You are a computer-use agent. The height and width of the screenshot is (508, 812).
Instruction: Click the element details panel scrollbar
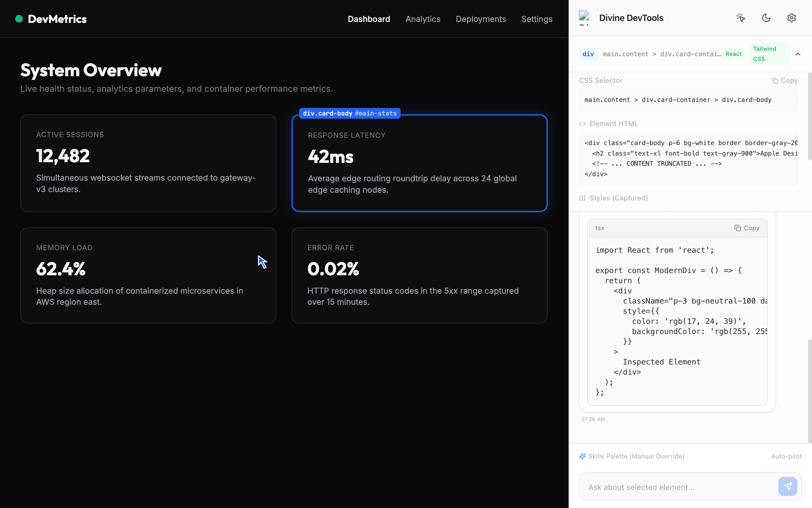810,117
